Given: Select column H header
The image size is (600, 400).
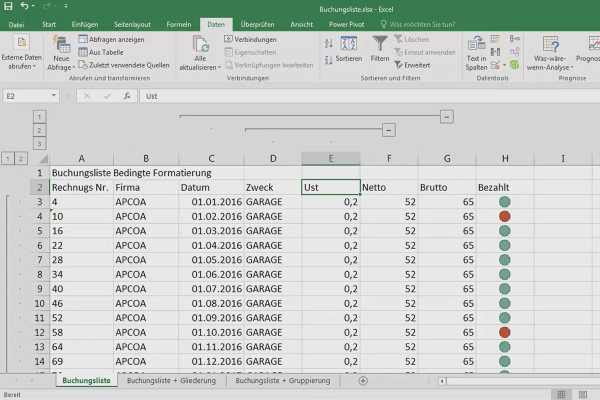Looking at the screenshot, I should 505,158.
